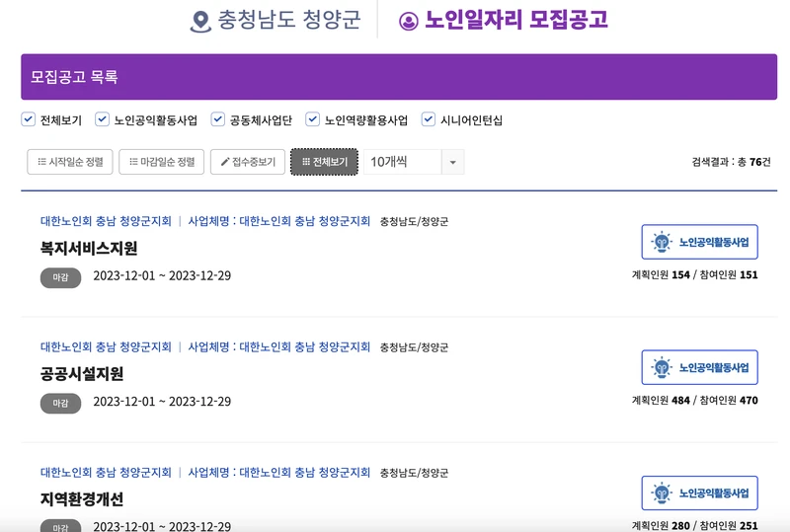Click 충청남도/청양군 text in 복지서비스지원 row

[414, 222]
